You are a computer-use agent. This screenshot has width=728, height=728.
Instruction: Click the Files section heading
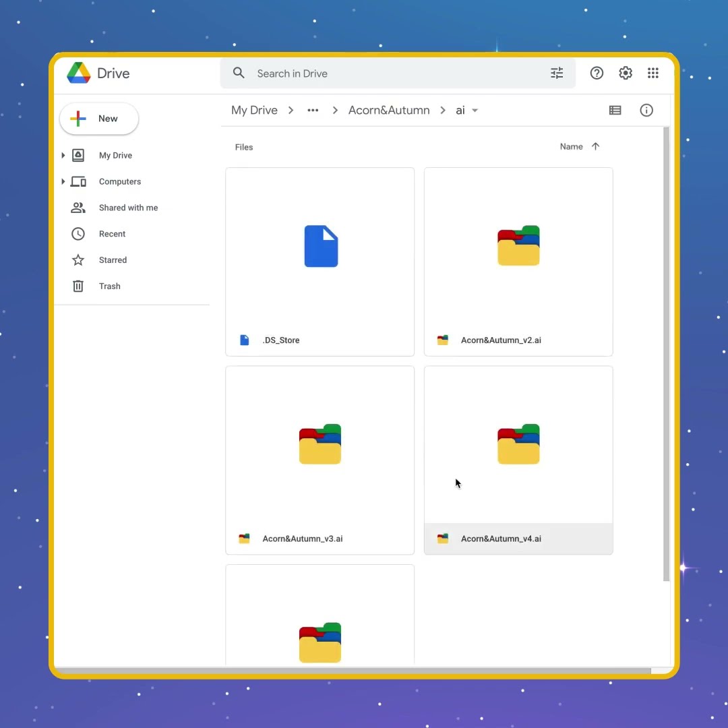tap(244, 147)
